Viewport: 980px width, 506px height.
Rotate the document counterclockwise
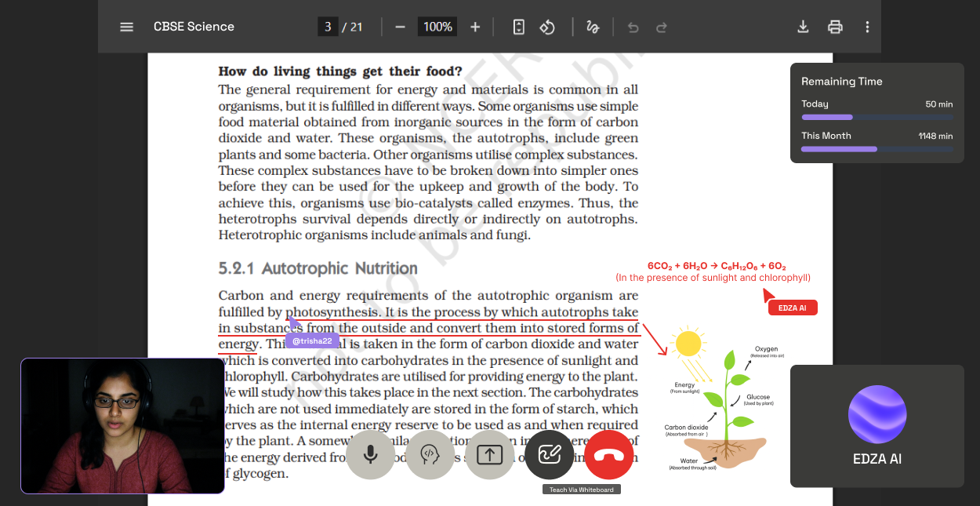click(x=547, y=27)
